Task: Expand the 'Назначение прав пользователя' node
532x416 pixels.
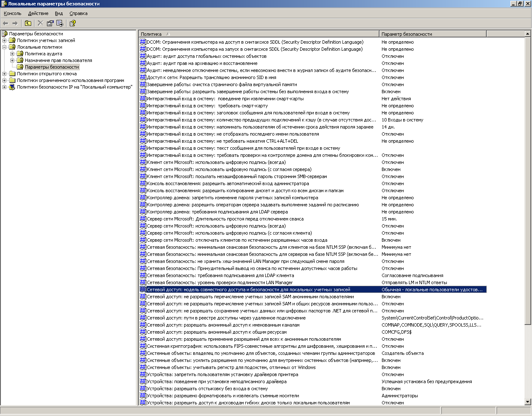Action: pyautogui.click(x=12, y=60)
